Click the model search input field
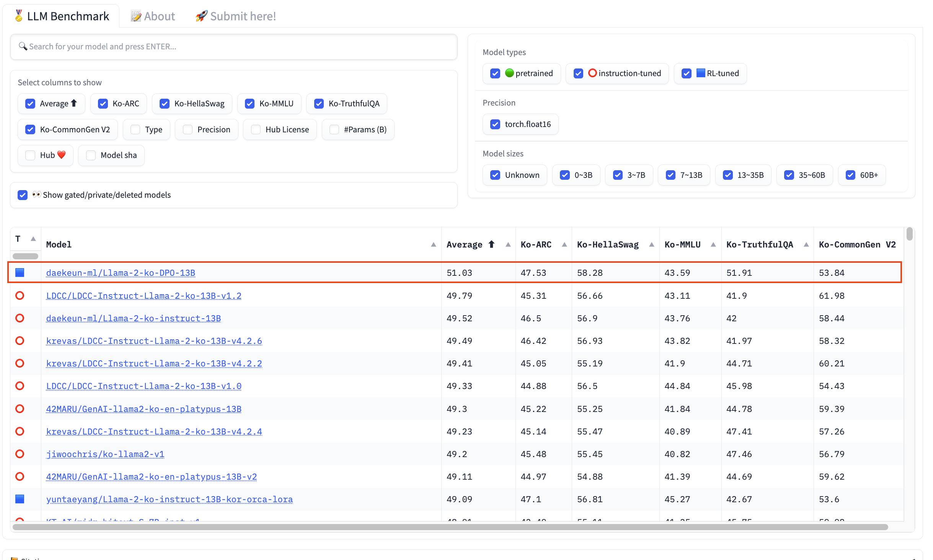Viewport: 933px width, 560px height. (x=233, y=47)
